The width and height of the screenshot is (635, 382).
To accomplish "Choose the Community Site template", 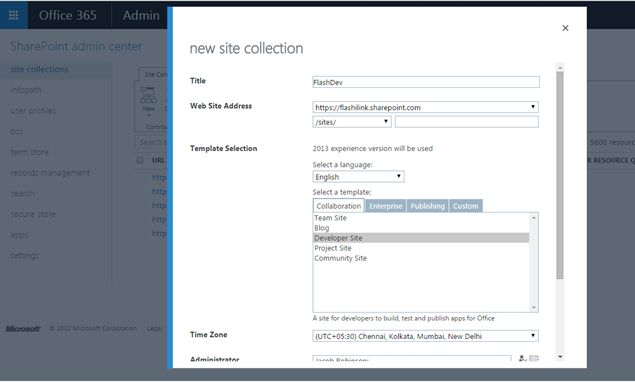I will click(x=421, y=258).
